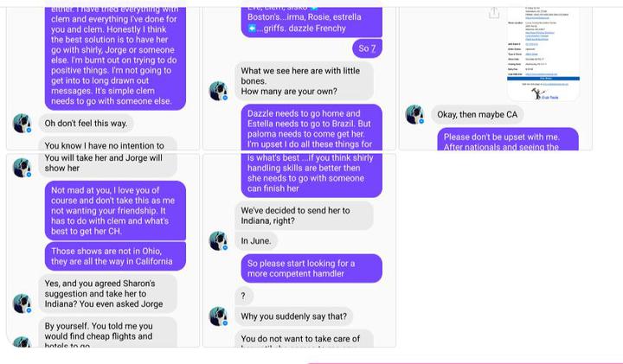Tap the avatar next to the 'In June.' message

click(x=218, y=240)
